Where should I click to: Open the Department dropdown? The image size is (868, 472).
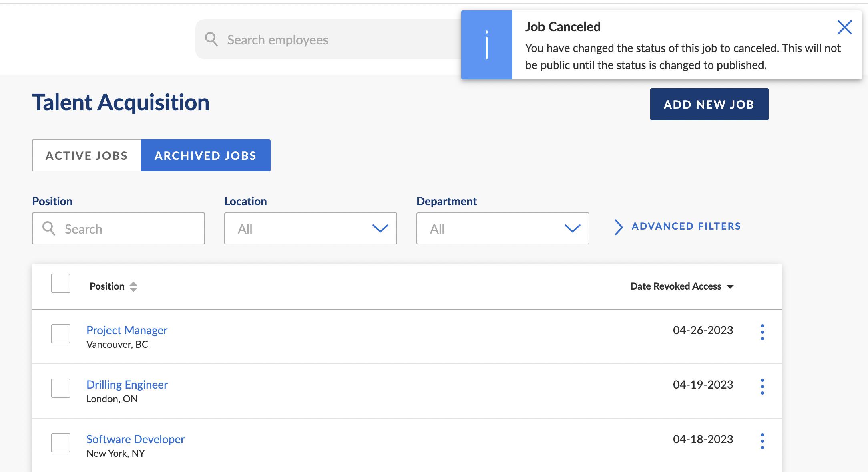502,228
